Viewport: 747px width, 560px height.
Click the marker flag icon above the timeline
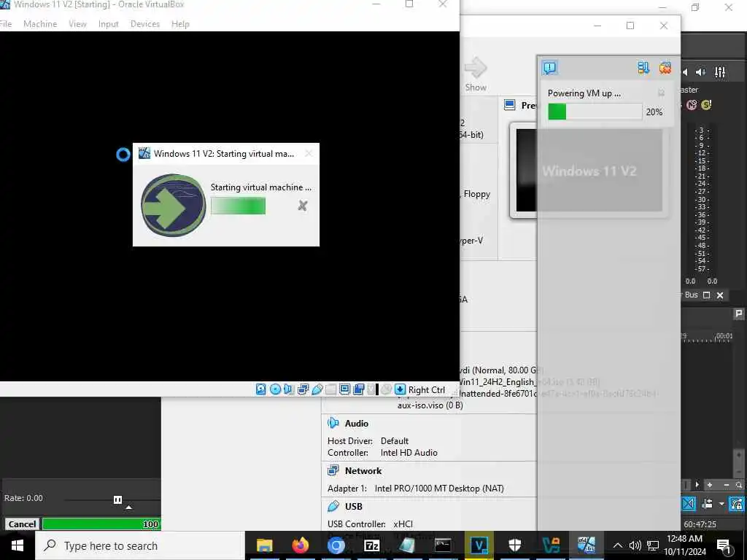738,314
